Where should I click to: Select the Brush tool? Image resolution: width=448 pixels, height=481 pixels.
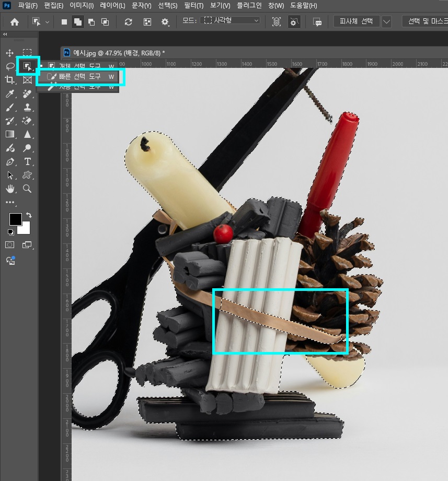click(x=10, y=108)
